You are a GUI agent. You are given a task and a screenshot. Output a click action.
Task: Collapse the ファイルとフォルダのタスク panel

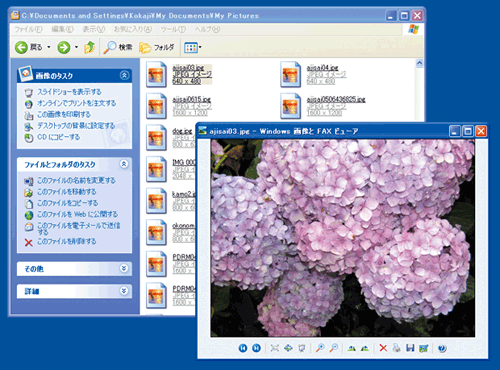pos(124,164)
